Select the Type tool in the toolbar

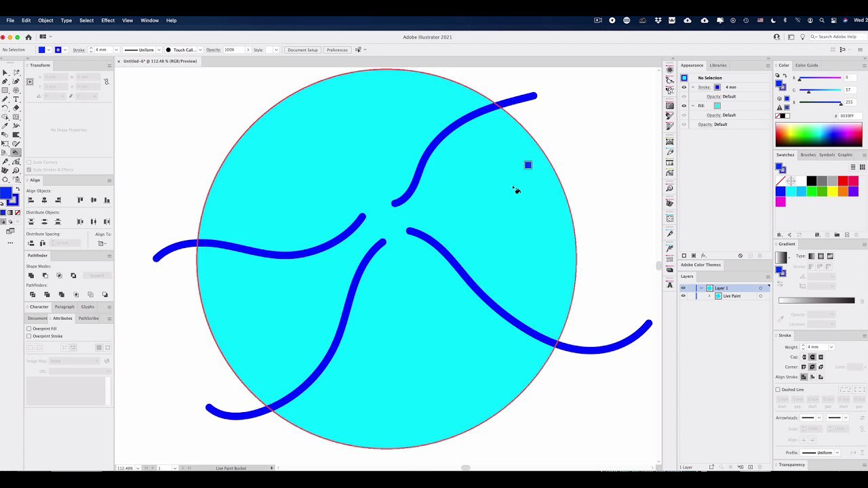pos(16,99)
